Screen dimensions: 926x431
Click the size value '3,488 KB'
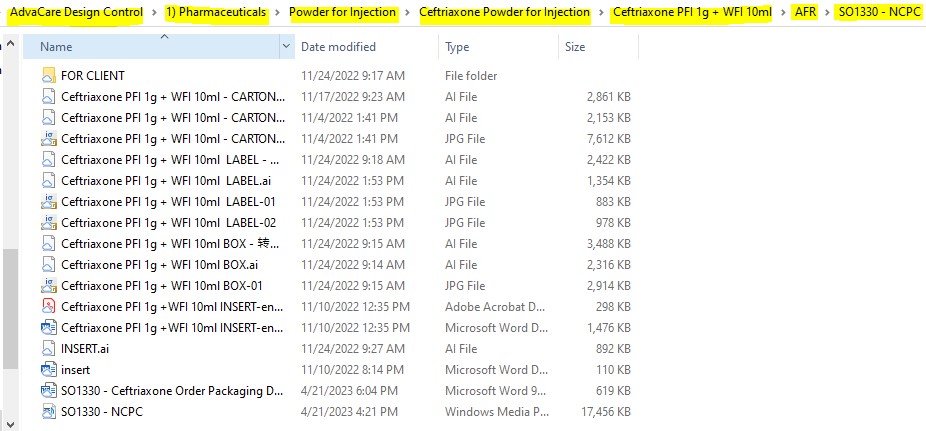click(x=609, y=243)
